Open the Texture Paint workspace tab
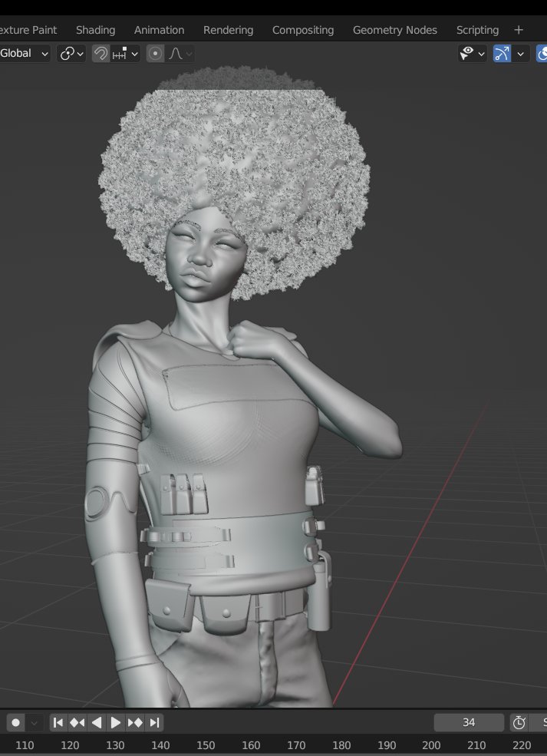 click(28, 30)
